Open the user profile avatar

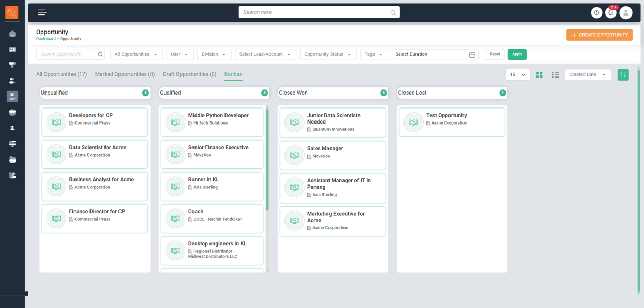[x=626, y=13]
